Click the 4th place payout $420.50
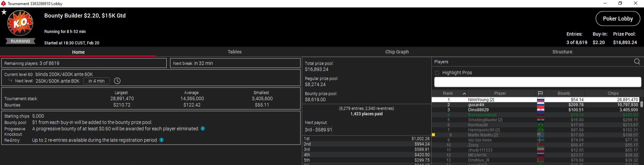Image resolution: width=644 pixels, height=165 pixels. [x=422, y=155]
